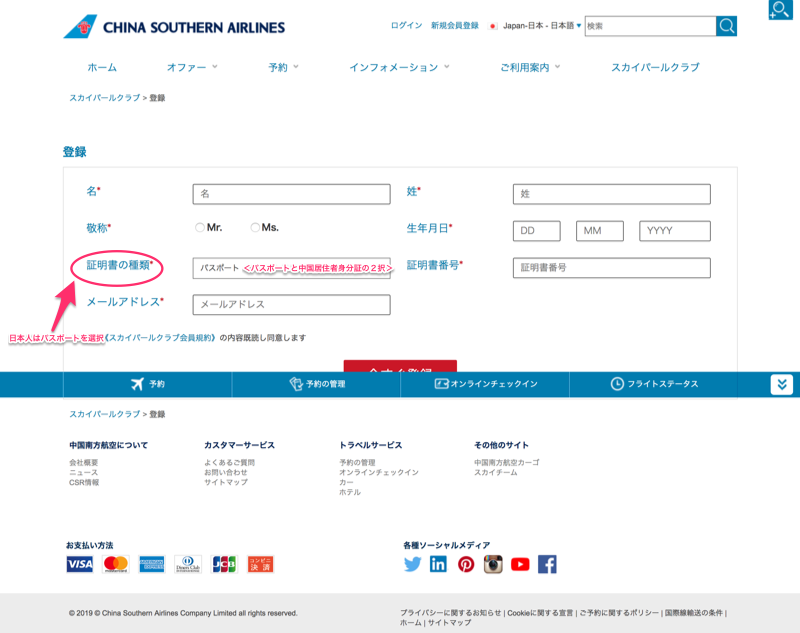This screenshot has height=633, width=800.
Task: Click the Mastercard payment logo
Action: pos(116,564)
